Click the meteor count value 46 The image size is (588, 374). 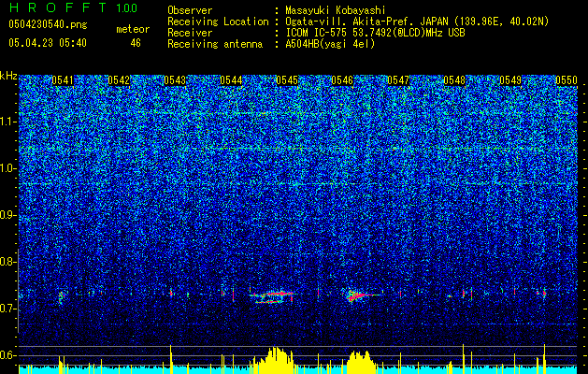(x=136, y=43)
